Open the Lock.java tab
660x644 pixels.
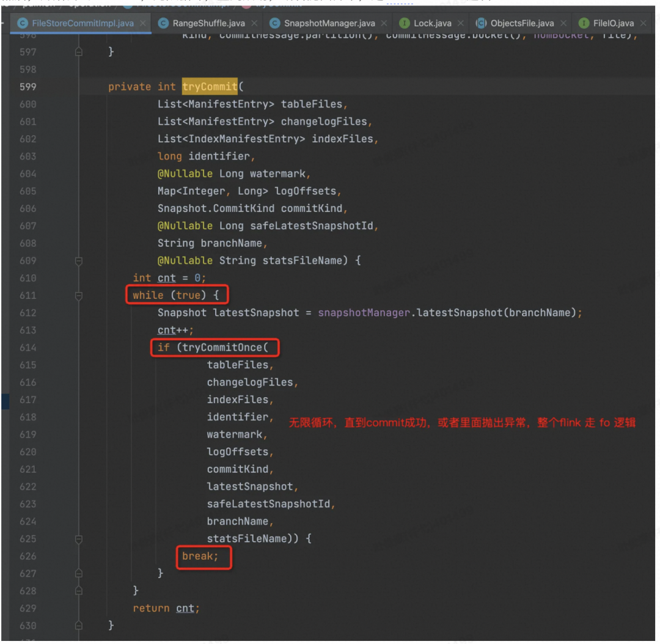[x=432, y=23]
